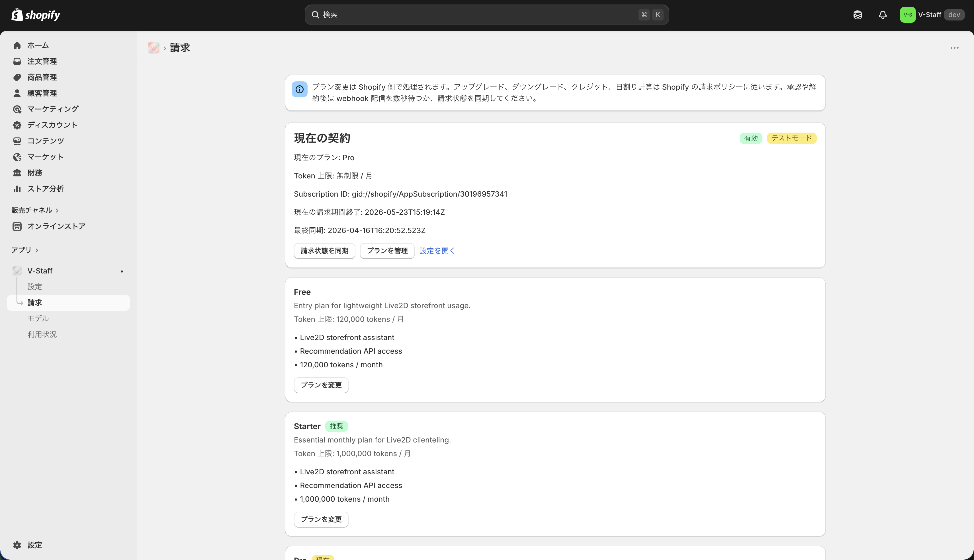Click 'Token 上限: 120,000 tokens / 月' text
The width and height of the screenshot is (974, 560).
349,319
